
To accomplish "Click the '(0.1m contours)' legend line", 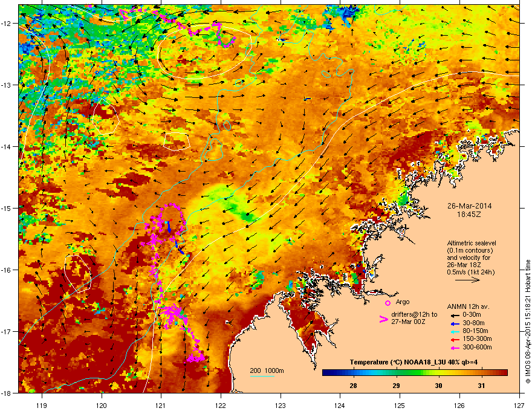I will pyautogui.click(x=470, y=251).
